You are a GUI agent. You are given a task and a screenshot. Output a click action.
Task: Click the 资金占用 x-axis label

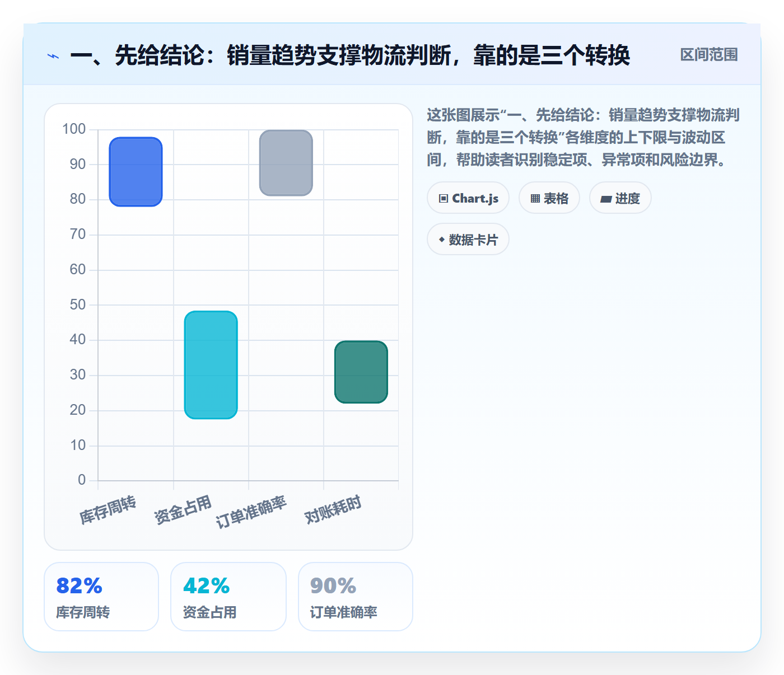coord(183,510)
